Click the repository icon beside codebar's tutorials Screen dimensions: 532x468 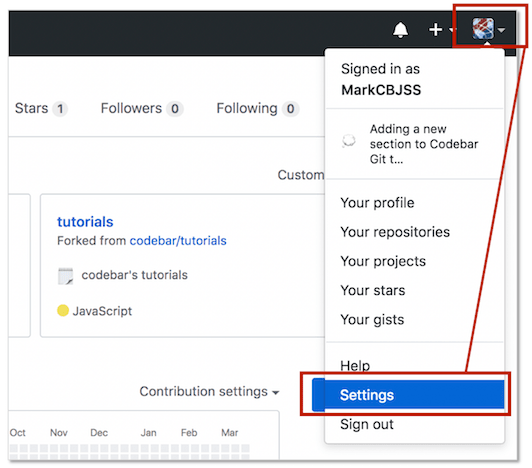click(65, 276)
